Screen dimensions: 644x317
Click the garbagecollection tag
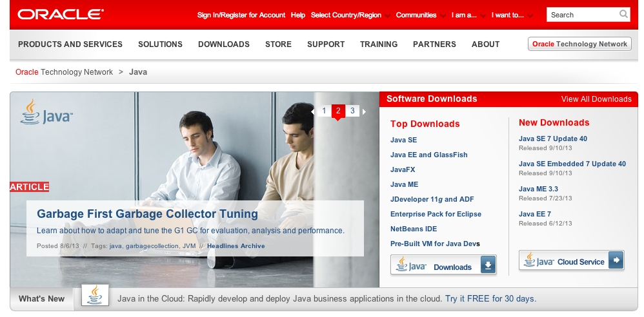coord(152,246)
